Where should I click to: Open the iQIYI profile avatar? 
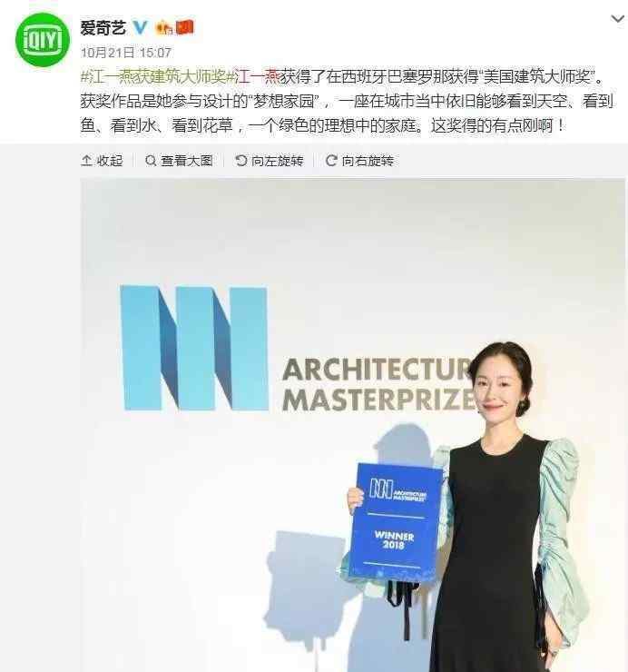(43, 40)
